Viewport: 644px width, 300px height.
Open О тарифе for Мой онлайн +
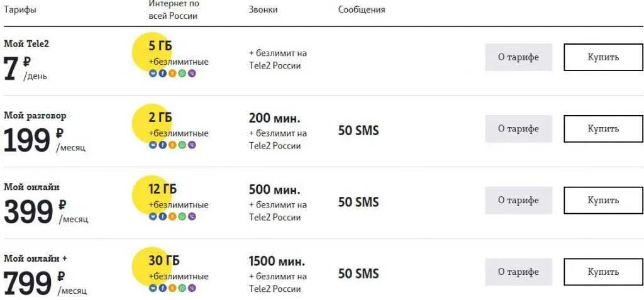tap(518, 272)
